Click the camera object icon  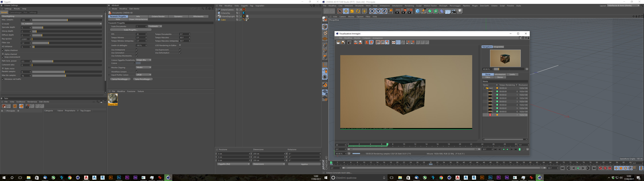click(454, 11)
